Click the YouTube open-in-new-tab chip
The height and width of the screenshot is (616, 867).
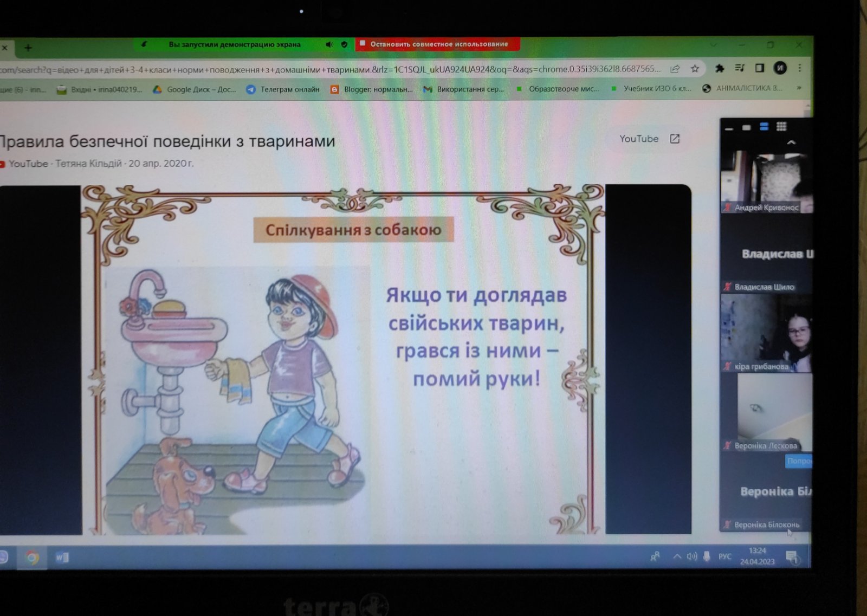(649, 139)
